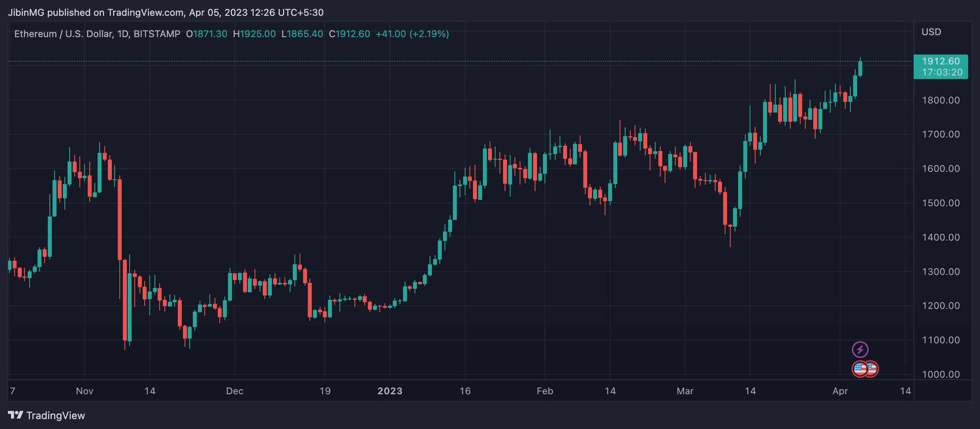Click the current price label 1912.60
The height and width of the screenshot is (429, 980).
(x=940, y=61)
